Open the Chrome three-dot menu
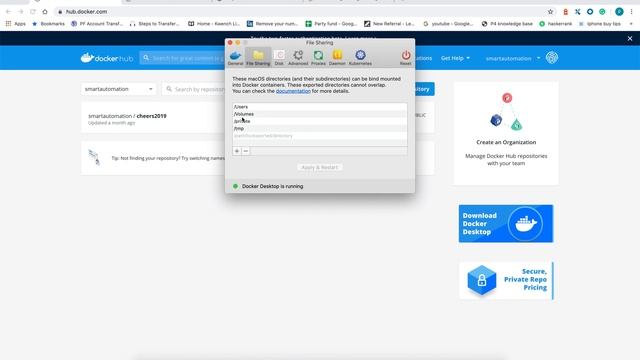 coord(631,12)
